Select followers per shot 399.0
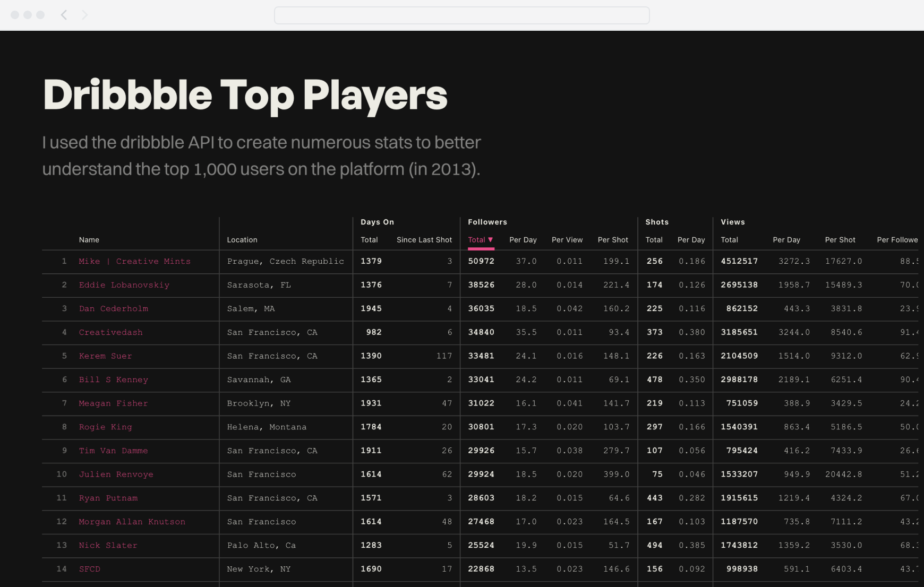The width and height of the screenshot is (924, 587). click(617, 474)
